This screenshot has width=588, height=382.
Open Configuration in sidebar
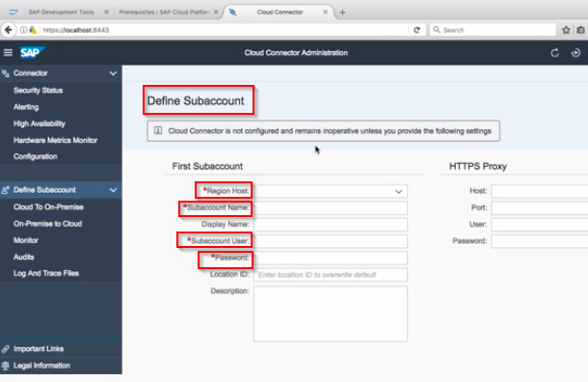pyautogui.click(x=36, y=156)
